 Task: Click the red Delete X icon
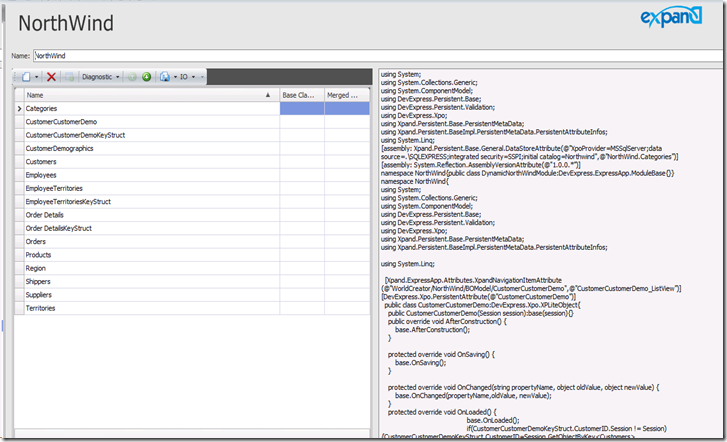click(x=52, y=76)
